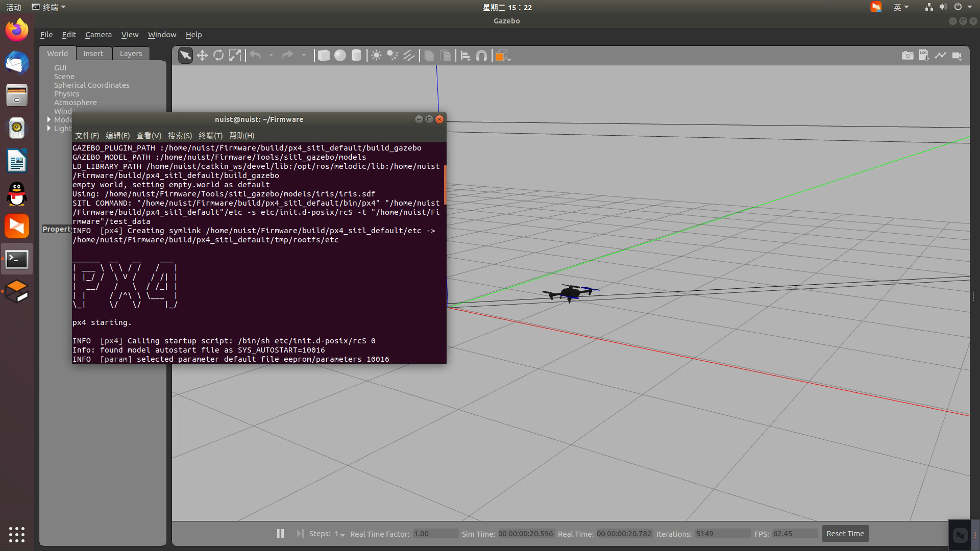Expand the Models tree item
The image size is (980, 551).
point(49,119)
